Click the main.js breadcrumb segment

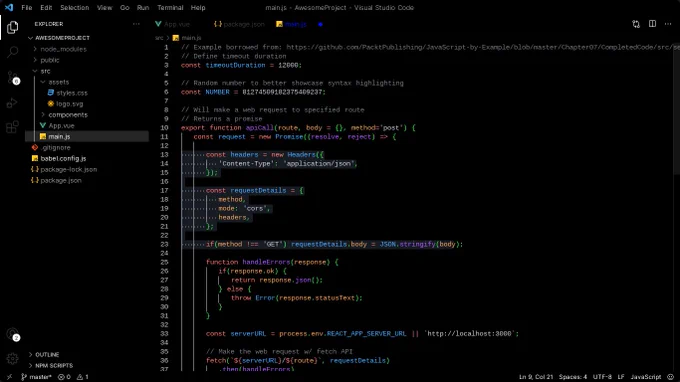point(187,38)
